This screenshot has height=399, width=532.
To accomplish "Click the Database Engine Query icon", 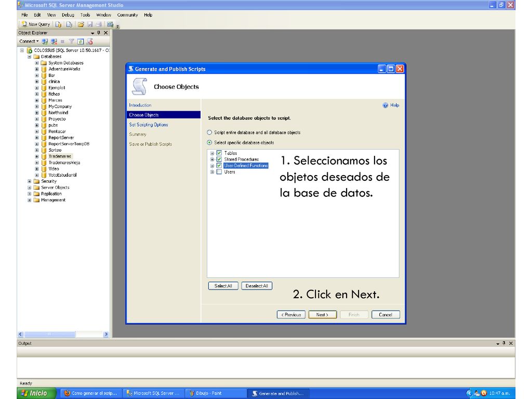I will pos(58,24).
